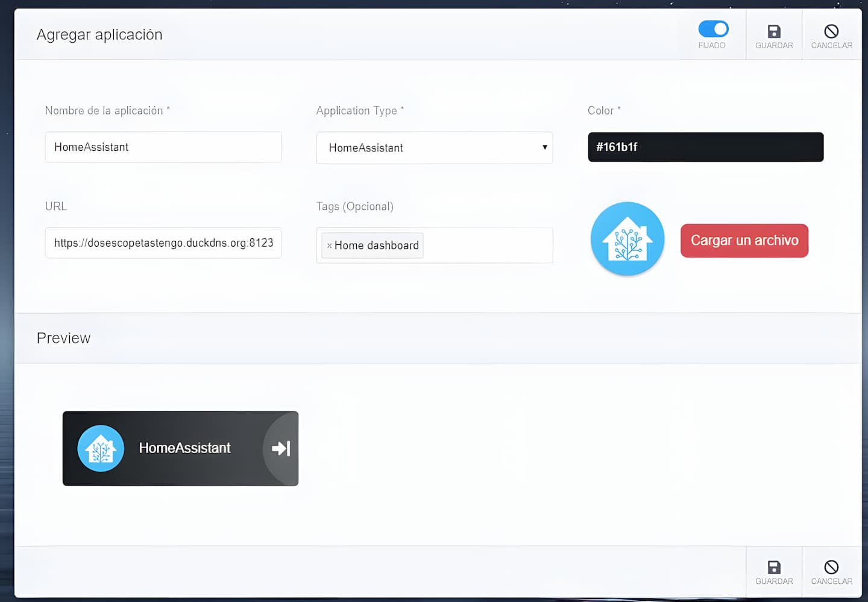This screenshot has width=868, height=602.
Task: Click the HomeAssistant title in the preview tile
Action: (x=184, y=448)
